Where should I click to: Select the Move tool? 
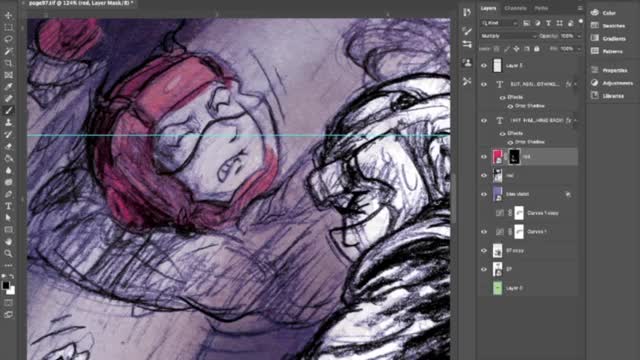tap(8, 16)
